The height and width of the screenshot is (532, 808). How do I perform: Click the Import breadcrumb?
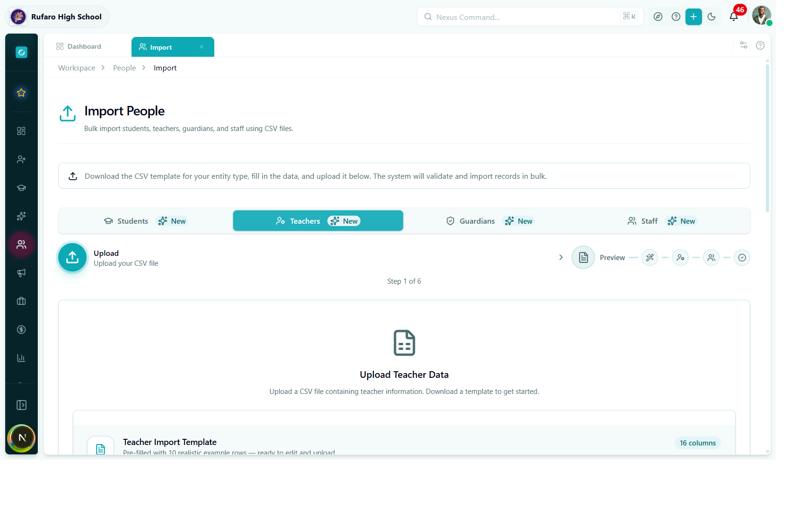pyautogui.click(x=165, y=68)
